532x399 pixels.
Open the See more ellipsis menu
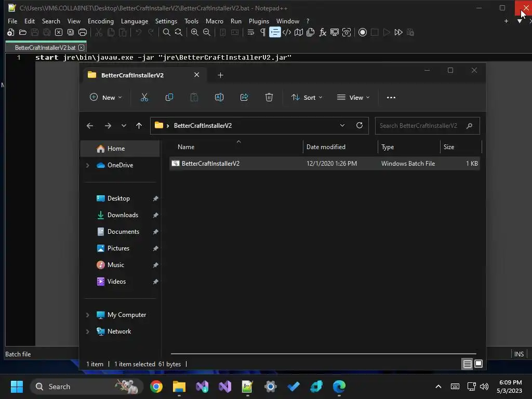(391, 97)
